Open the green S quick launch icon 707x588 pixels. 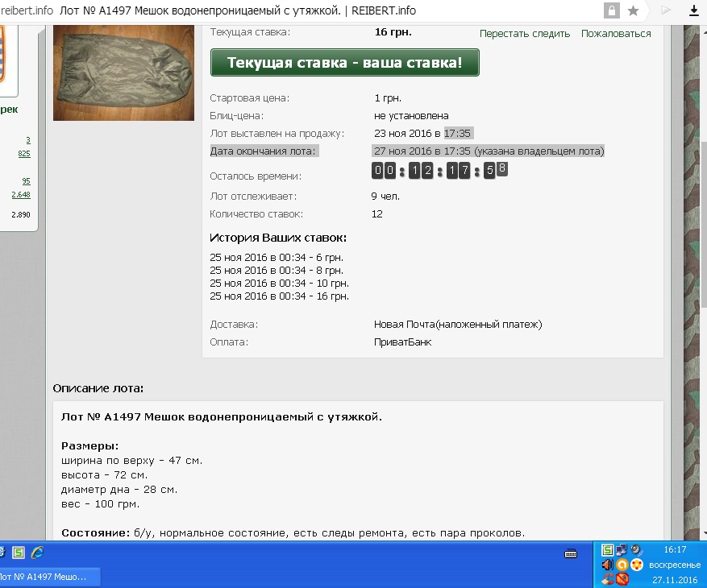19,553
